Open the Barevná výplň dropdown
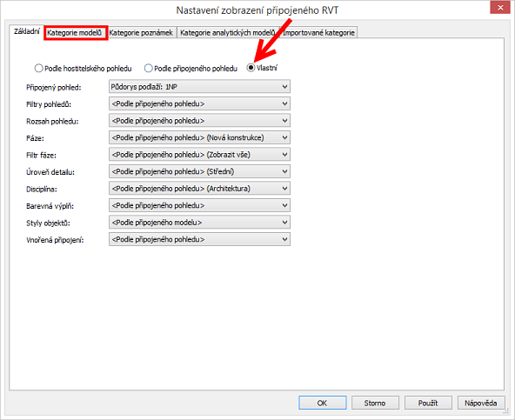515x420 pixels. [199, 205]
